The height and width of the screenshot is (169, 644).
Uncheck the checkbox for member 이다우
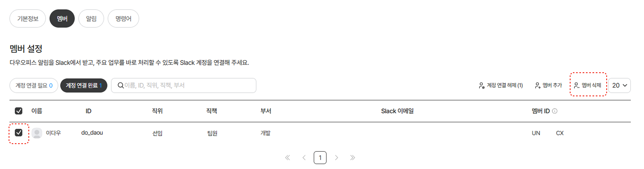[x=18, y=133]
